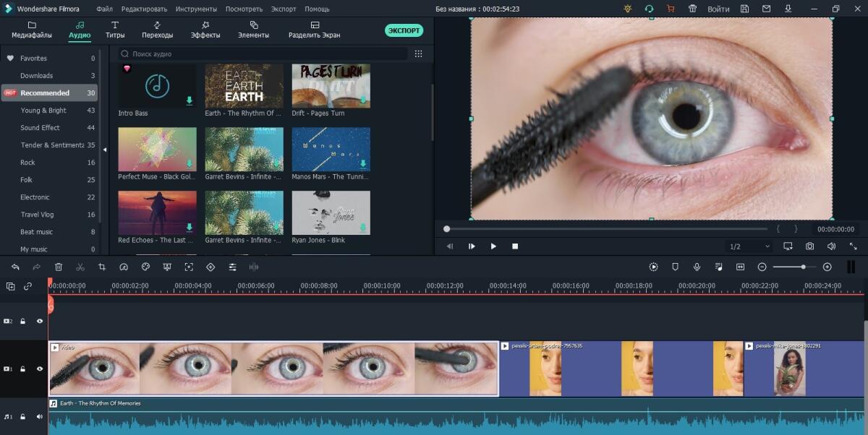Switch to the Эффекты tab

[205, 30]
